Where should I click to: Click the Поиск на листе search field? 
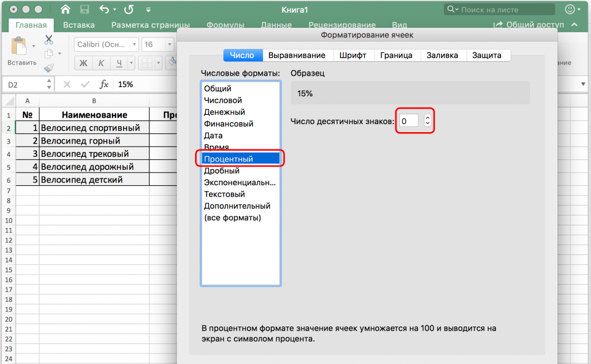pos(502,10)
